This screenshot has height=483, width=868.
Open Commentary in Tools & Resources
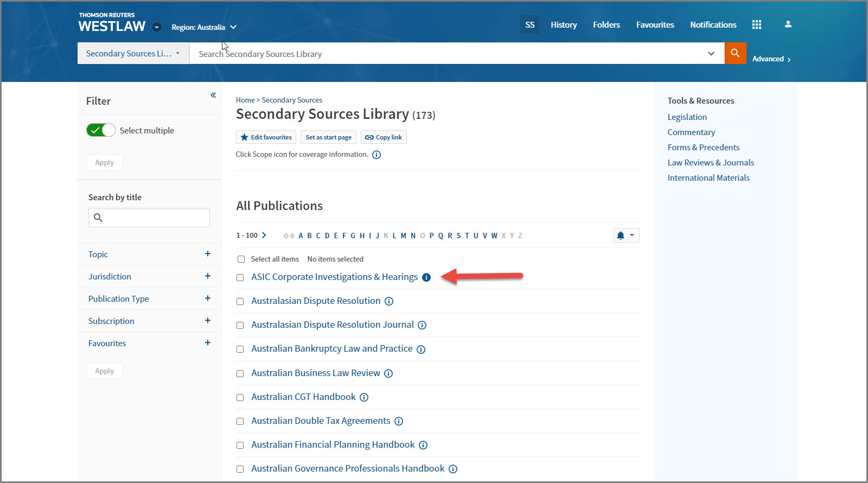(691, 132)
